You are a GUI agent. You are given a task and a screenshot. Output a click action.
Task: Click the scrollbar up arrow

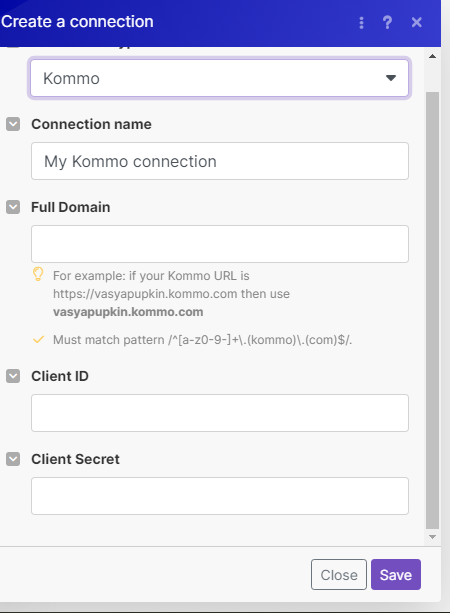point(432,56)
